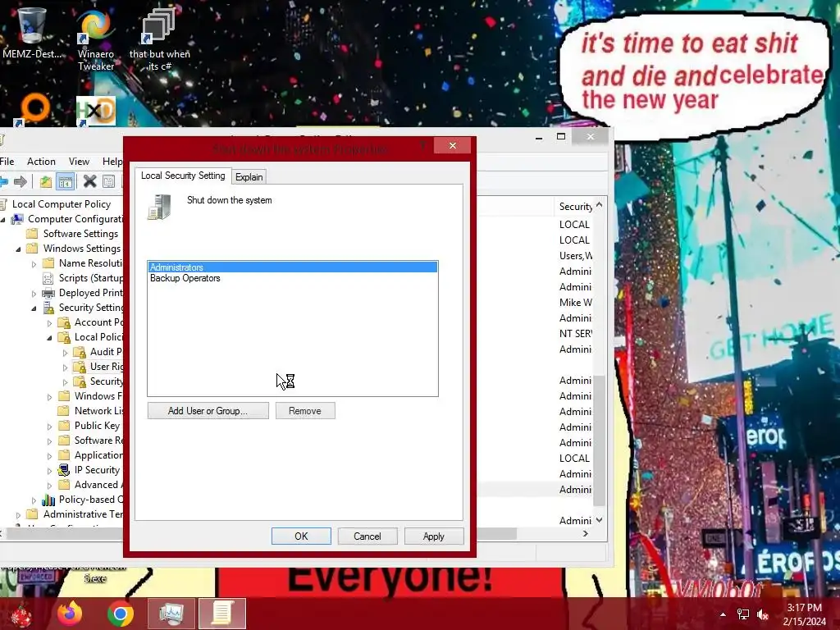Select Local Computer Policy root node

(x=62, y=204)
